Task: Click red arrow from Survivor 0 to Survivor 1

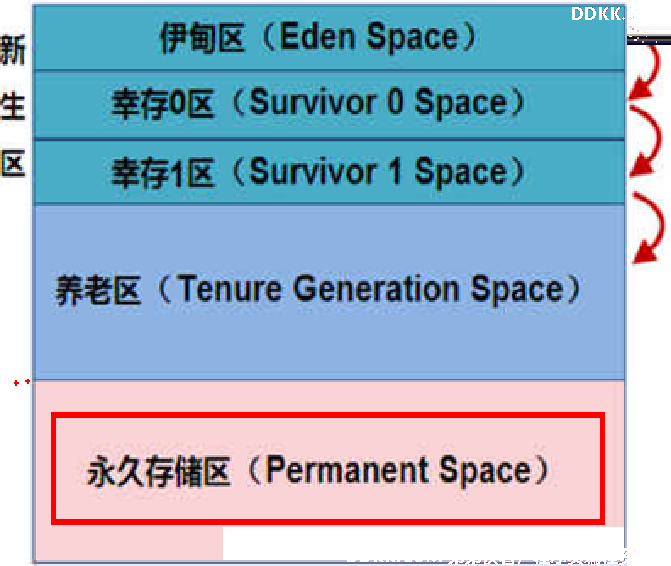Action: click(646, 141)
